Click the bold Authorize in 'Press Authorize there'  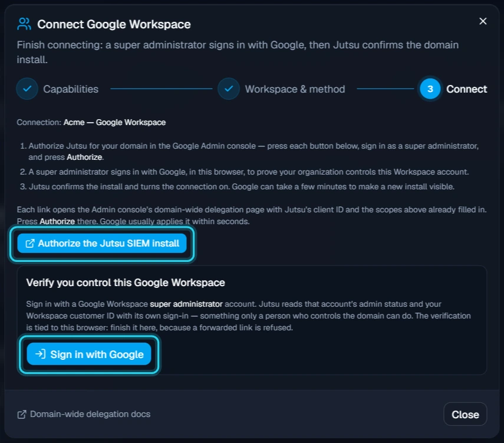[57, 222]
